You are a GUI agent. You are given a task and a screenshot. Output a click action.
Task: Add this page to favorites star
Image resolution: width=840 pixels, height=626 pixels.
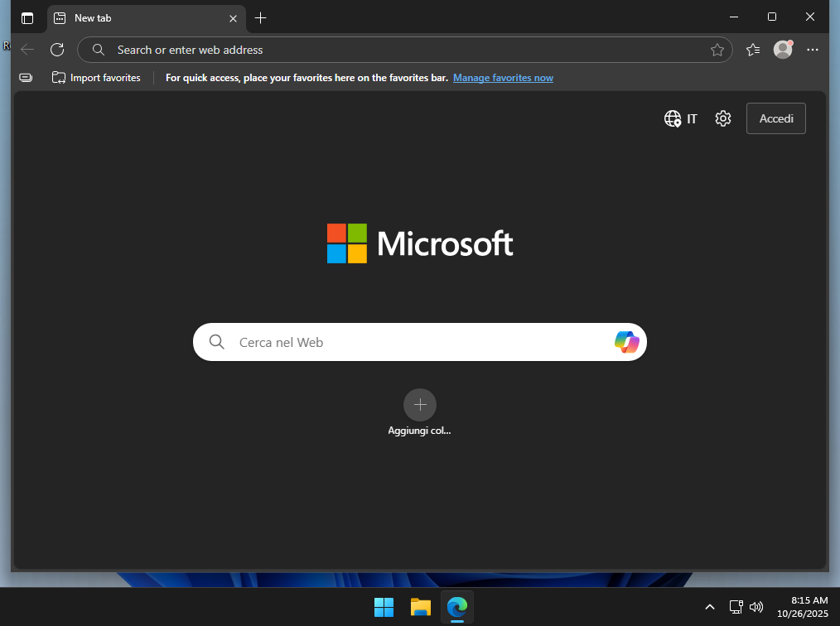point(717,50)
